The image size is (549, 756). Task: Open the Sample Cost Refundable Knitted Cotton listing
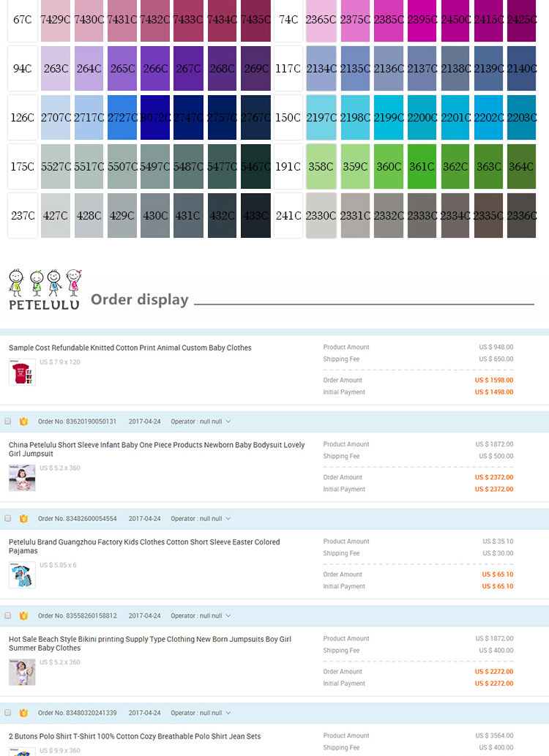point(130,348)
